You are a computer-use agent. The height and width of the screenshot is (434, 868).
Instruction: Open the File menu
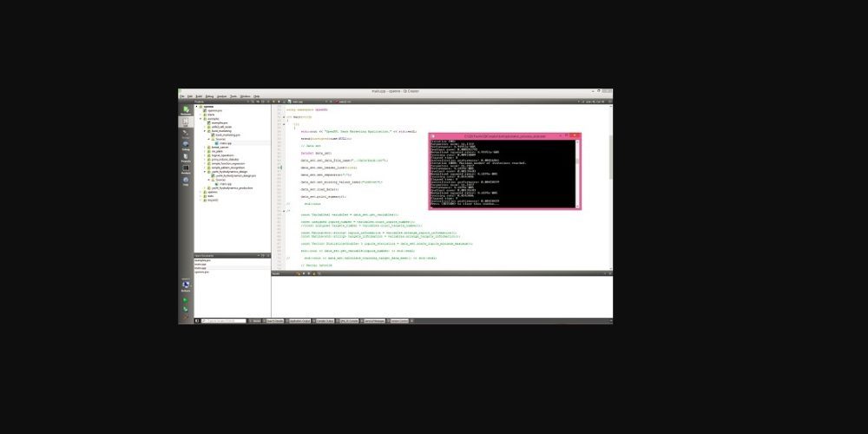tap(182, 96)
